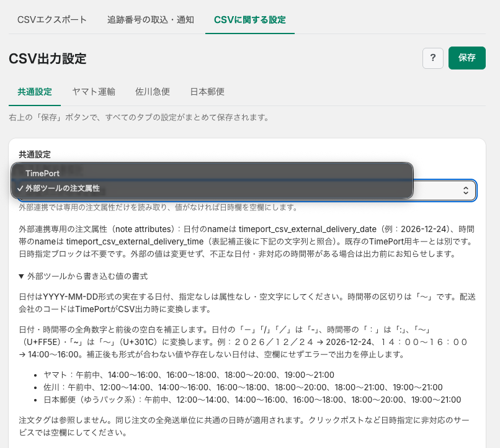Click the question mark help button

(433, 58)
